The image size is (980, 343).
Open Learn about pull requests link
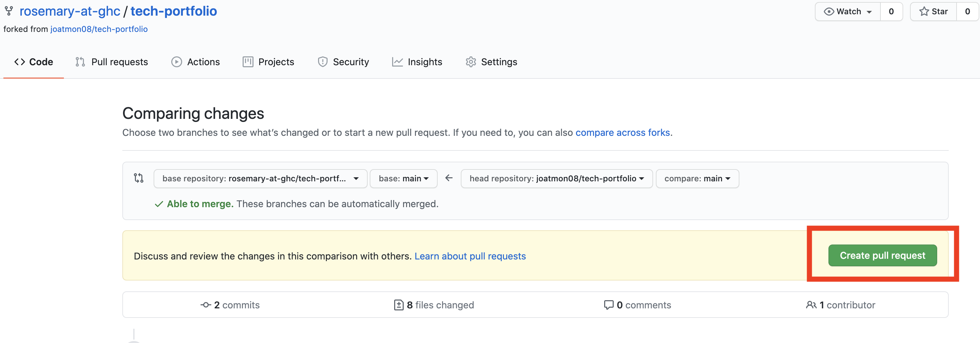click(x=470, y=256)
